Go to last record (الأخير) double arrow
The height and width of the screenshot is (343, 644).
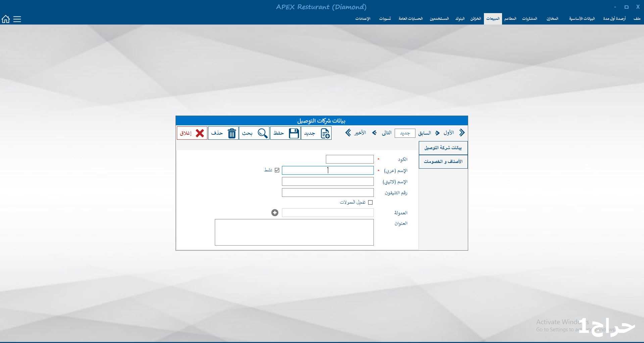[348, 133]
